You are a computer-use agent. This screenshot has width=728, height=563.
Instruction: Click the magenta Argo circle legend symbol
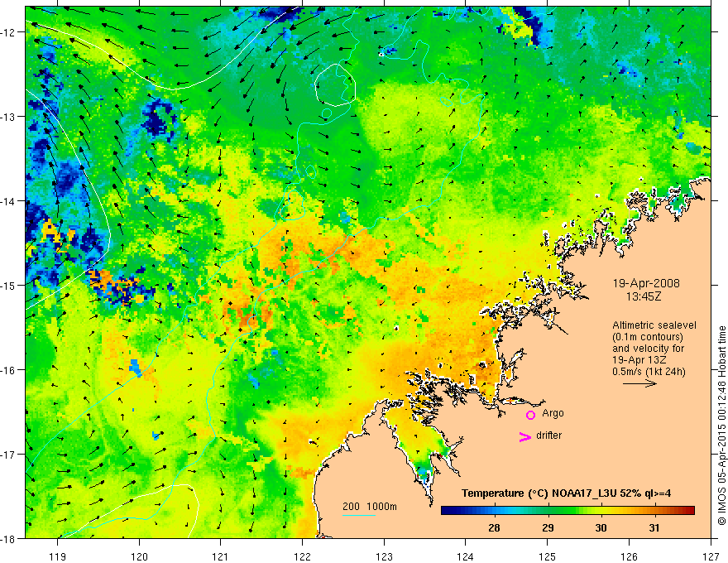coord(530,415)
